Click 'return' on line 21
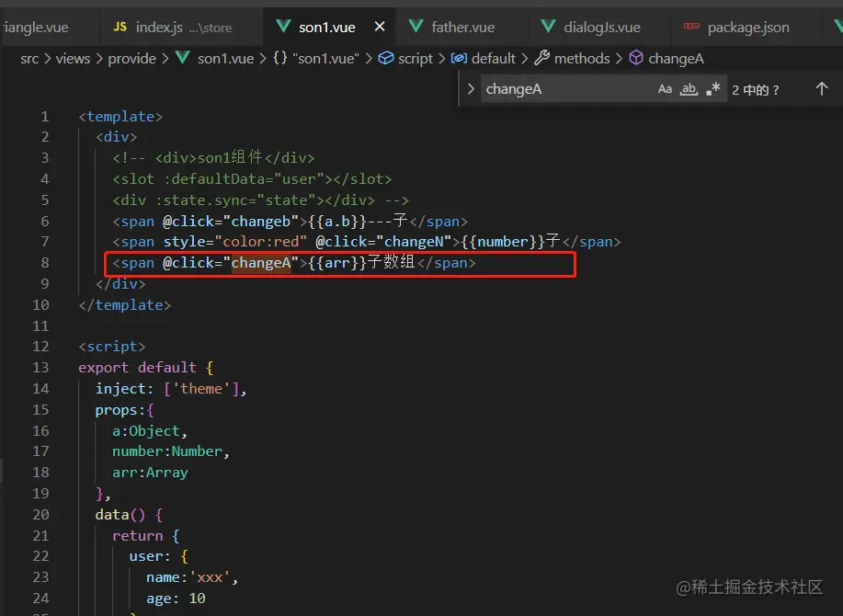Screen dimensions: 843x616 [x=137, y=536]
